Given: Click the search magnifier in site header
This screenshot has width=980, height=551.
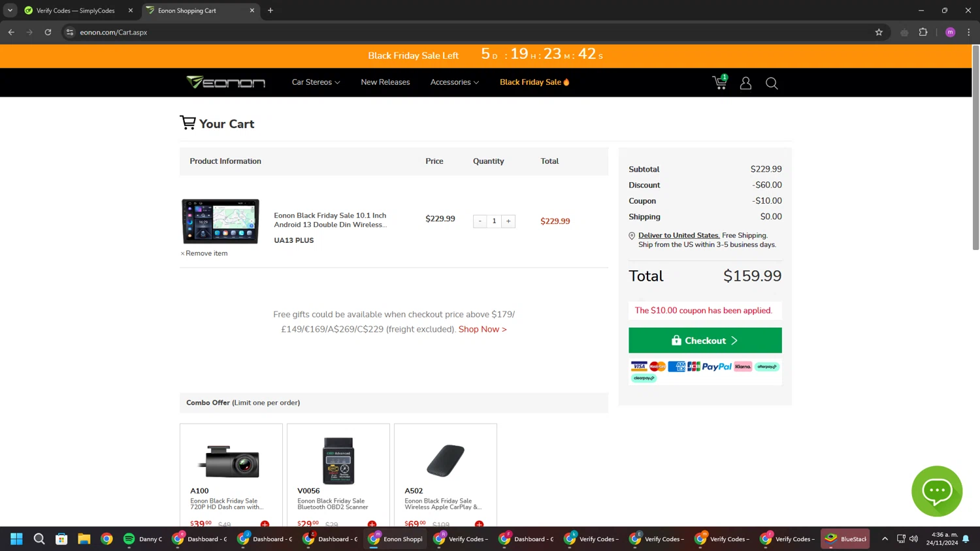Looking at the screenshot, I should point(772,83).
